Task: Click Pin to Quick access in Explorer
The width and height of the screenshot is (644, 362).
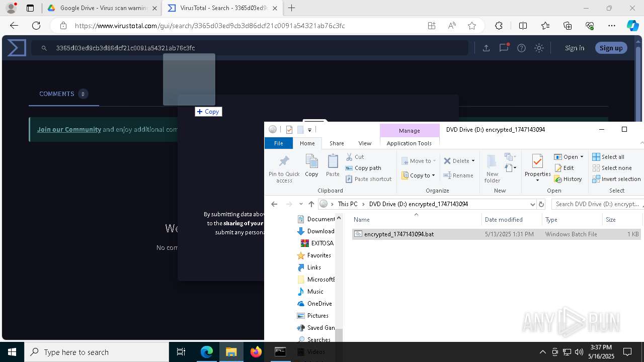Action: click(284, 169)
